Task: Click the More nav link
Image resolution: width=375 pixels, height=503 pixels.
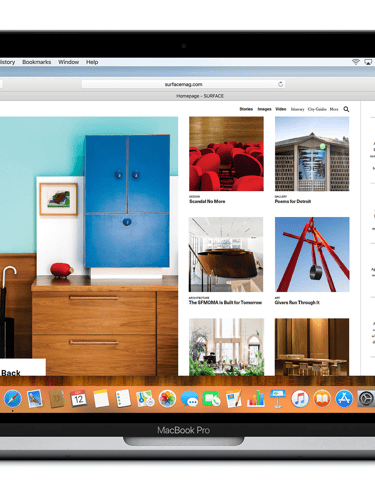Action: point(334,109)
